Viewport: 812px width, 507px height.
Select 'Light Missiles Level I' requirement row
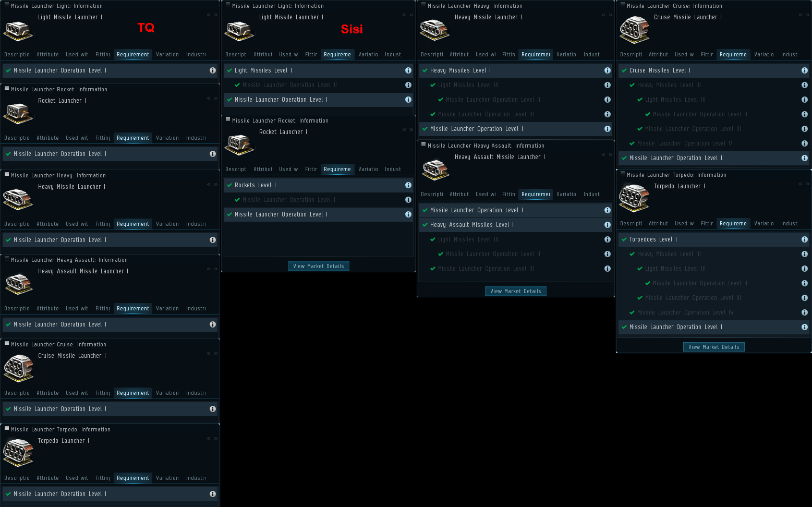tap(319, 70)
